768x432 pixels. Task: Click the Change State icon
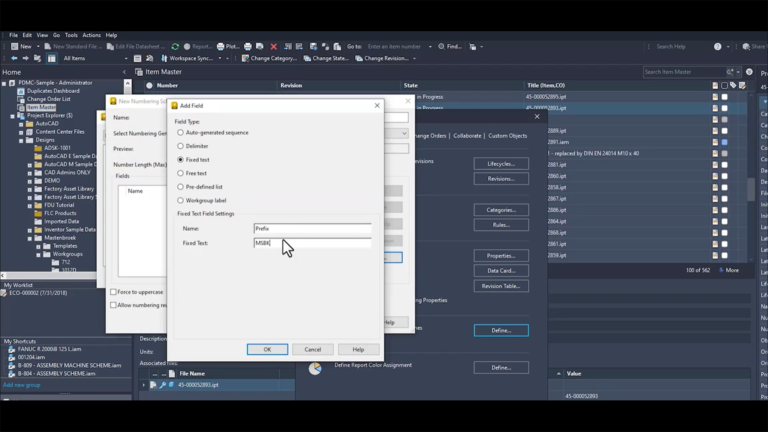[307, 58]
